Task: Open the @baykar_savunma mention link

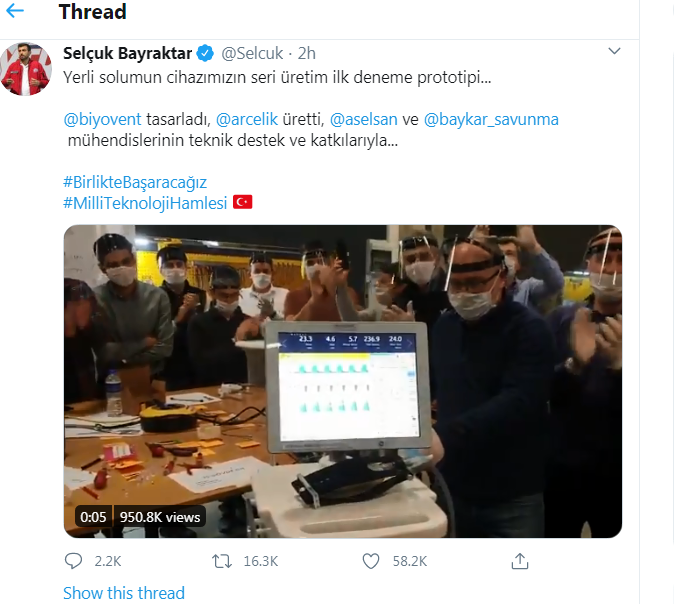Action: [491, 119]
